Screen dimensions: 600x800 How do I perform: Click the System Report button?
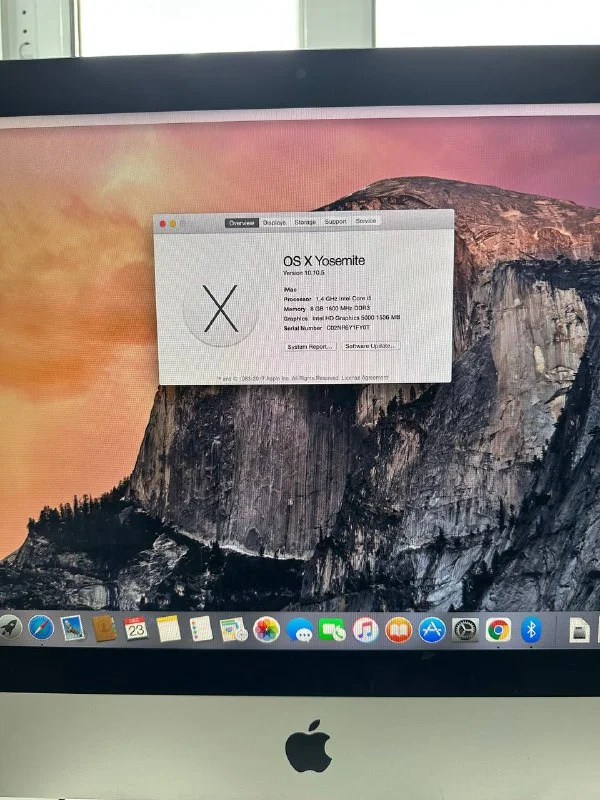310,346
